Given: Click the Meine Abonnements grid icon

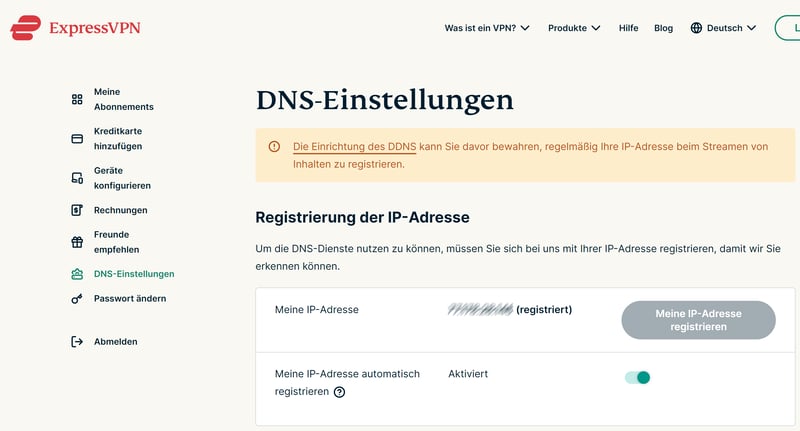Looking at the screenshot, I should [77, 99].
